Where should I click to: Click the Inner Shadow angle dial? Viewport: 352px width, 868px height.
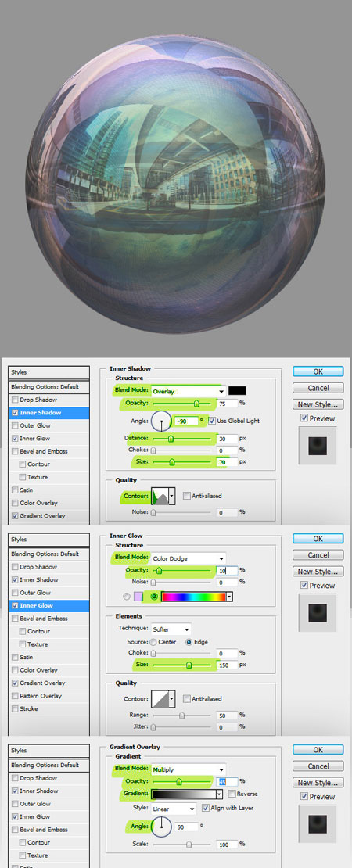[x=162, y=421]
